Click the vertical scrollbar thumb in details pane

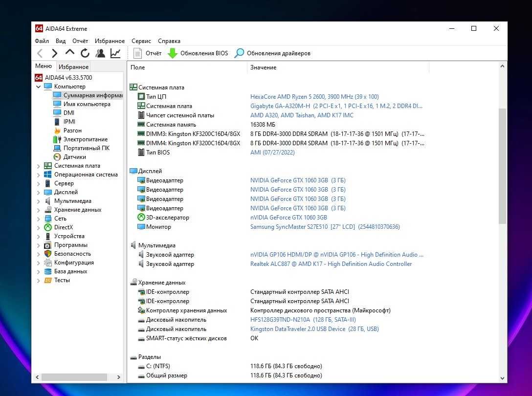pyautogui.click(x=502, y=166)
